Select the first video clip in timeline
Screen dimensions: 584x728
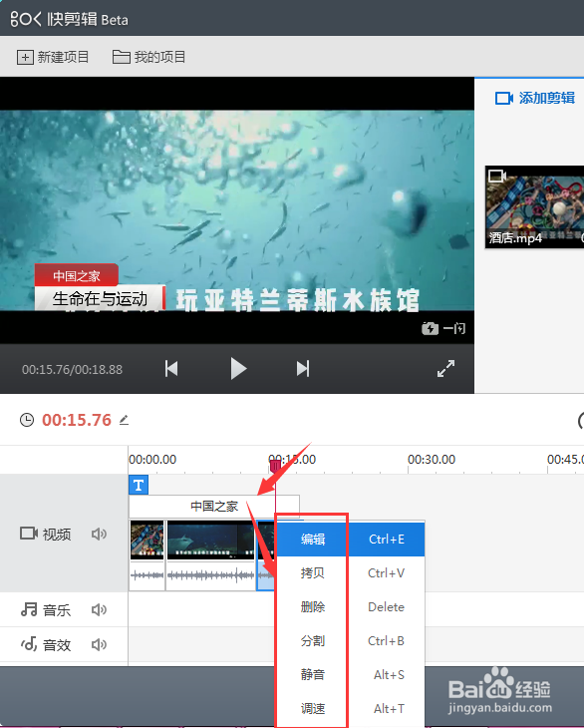(147, 555)
